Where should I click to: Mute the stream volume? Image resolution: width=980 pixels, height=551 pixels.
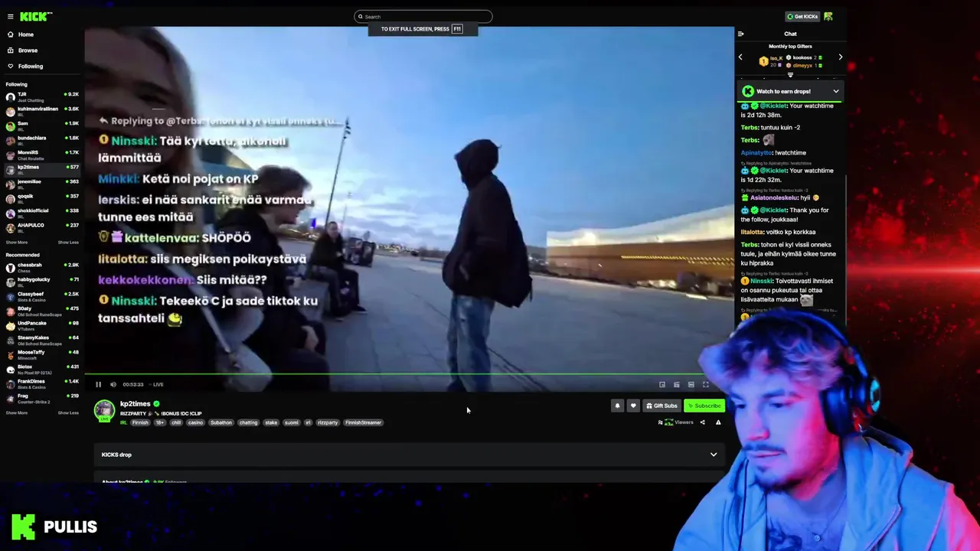tap(113, 384)
